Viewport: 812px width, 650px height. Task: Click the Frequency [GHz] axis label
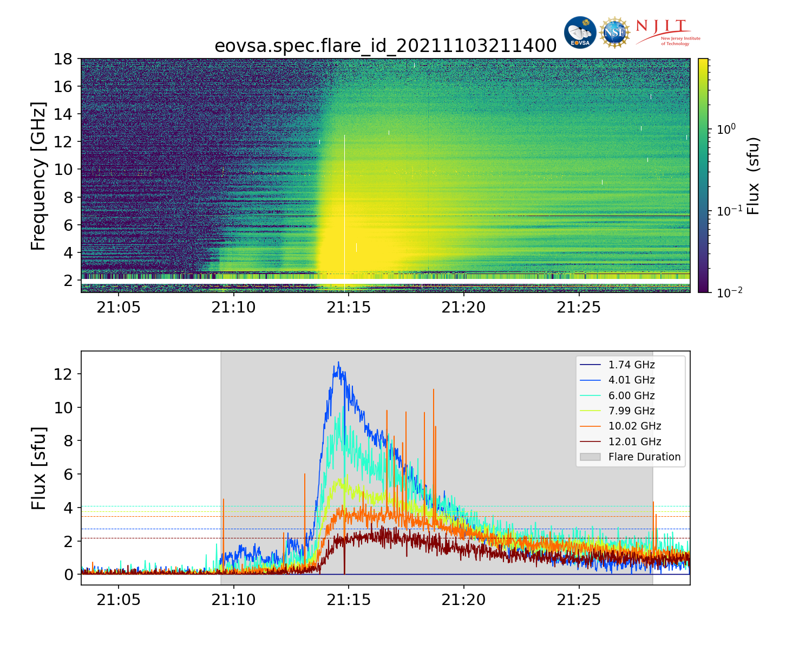[x=38, y=175]
